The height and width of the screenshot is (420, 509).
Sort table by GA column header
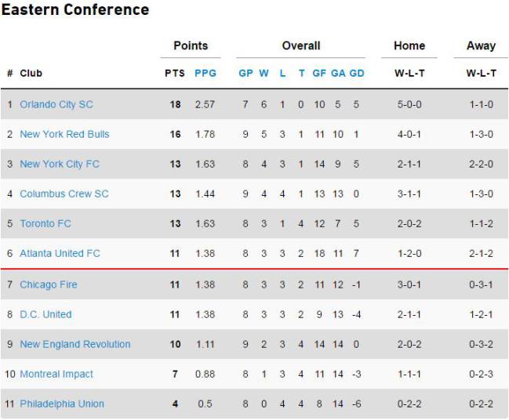(338, 74)
